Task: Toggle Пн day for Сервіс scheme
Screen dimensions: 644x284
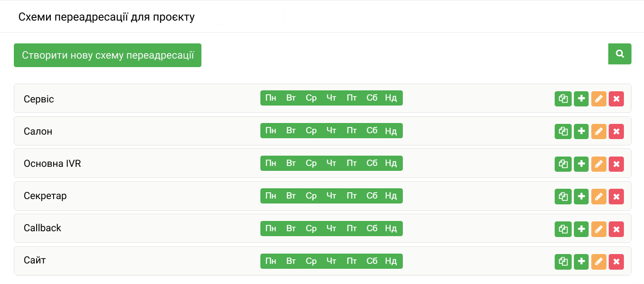Action: [271, 98]
